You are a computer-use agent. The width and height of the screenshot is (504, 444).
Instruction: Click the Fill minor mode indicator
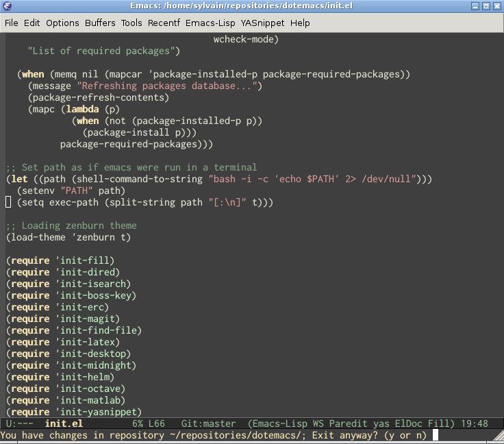point(438,423)
